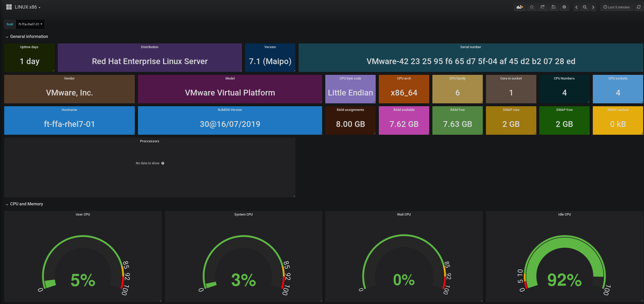Click the Grafana dashboards grid icon
644x304 pixels.
pos(9,7)
